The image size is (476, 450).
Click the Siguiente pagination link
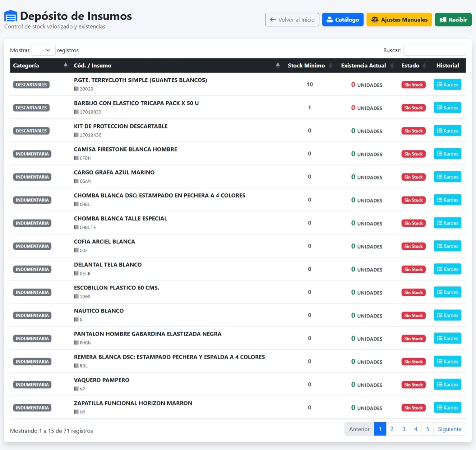pyautogui.click(x=450, y=429)
